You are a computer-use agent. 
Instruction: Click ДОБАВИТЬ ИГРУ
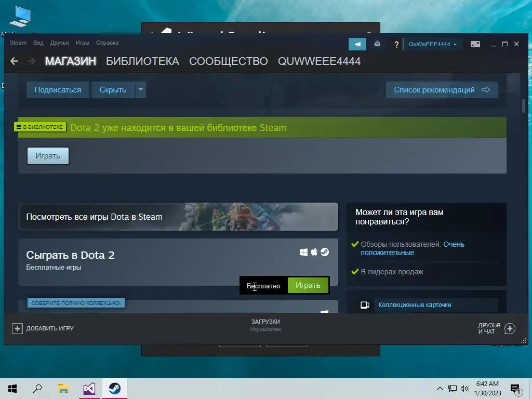50,328
